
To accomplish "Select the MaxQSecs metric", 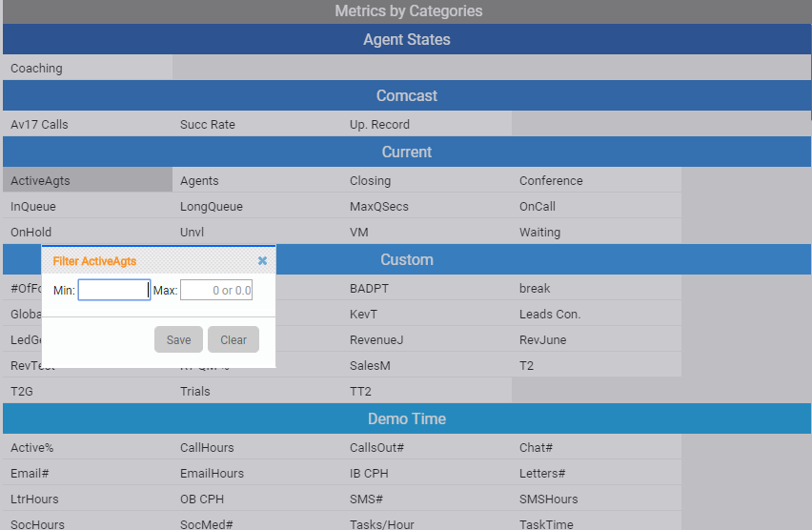I will click(426, 206).
